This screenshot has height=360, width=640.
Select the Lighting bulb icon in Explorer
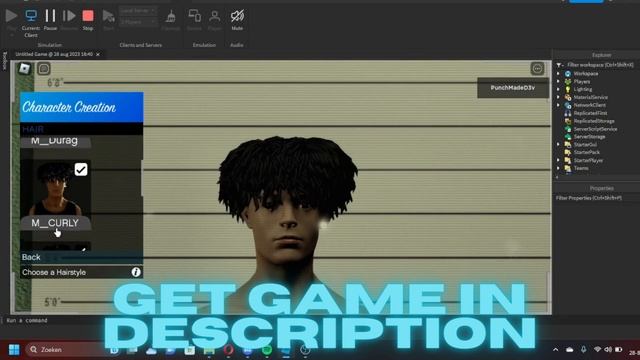[x=568, y=89]
